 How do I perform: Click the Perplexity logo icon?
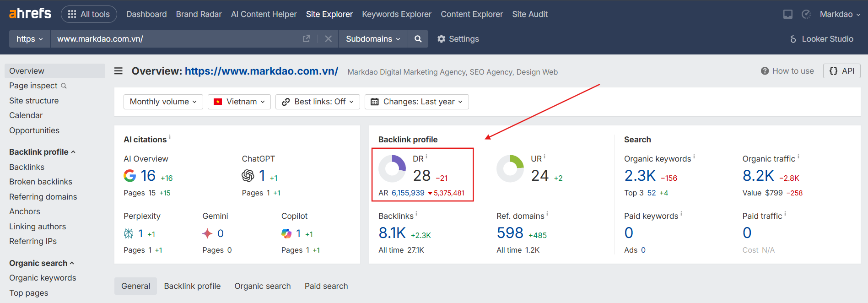coord(129,234)
